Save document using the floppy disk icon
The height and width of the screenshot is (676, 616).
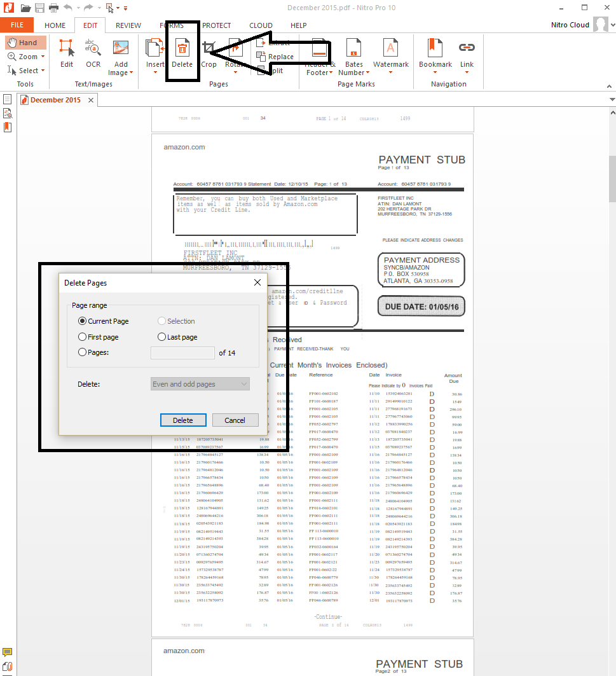(x=39, y=8)
